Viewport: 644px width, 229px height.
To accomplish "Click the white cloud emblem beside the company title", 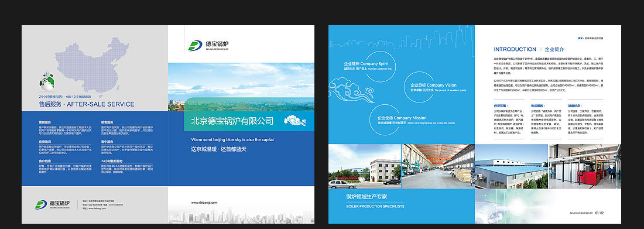I will click(295, 120).
